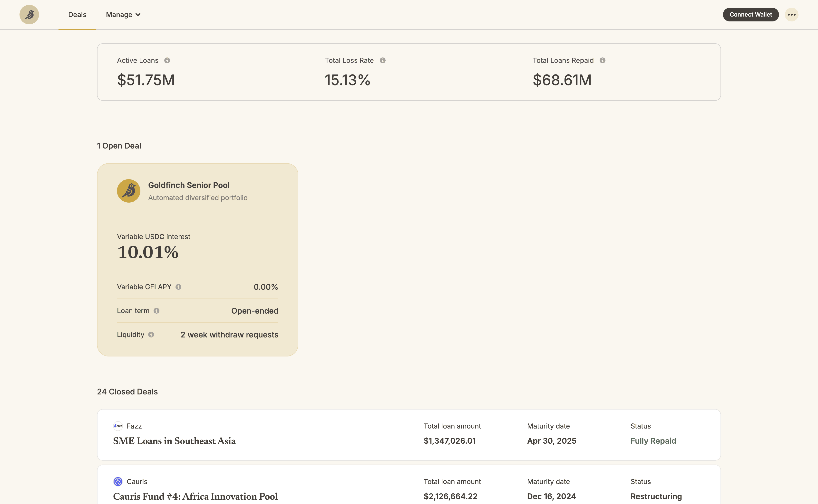Click the Connect Wallet button

click(750, 14)
